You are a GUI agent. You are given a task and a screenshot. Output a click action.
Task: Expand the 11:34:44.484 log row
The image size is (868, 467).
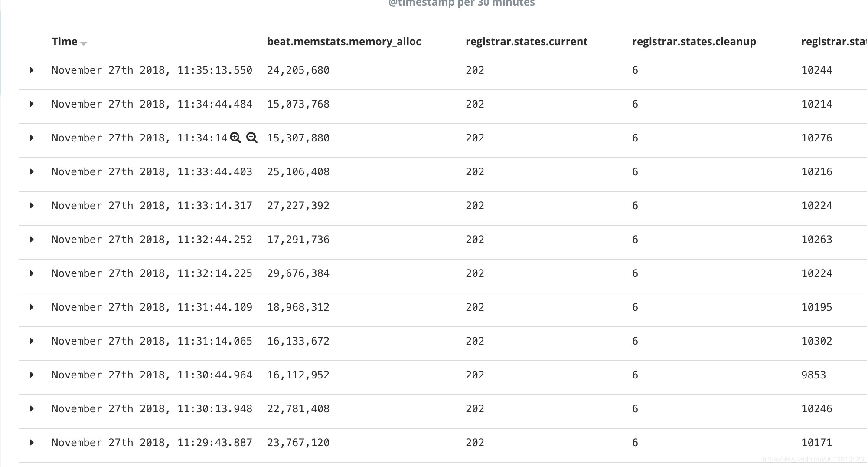click(x=32, y=104)
